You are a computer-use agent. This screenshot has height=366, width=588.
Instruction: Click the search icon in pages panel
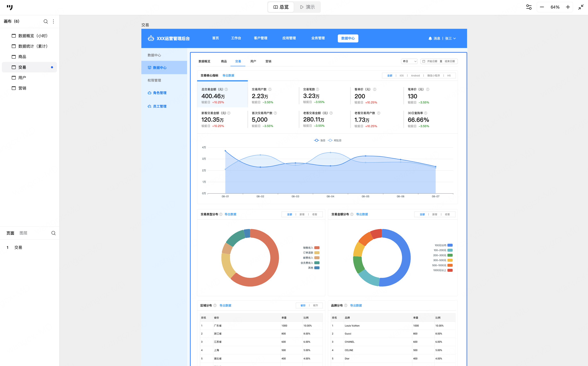point(54,233)
